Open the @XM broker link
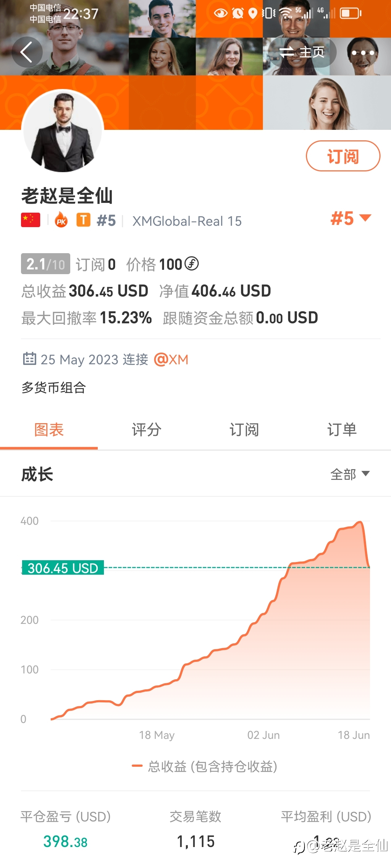The image size is (391, 868). pyautogui.click(x=171, y=359)
